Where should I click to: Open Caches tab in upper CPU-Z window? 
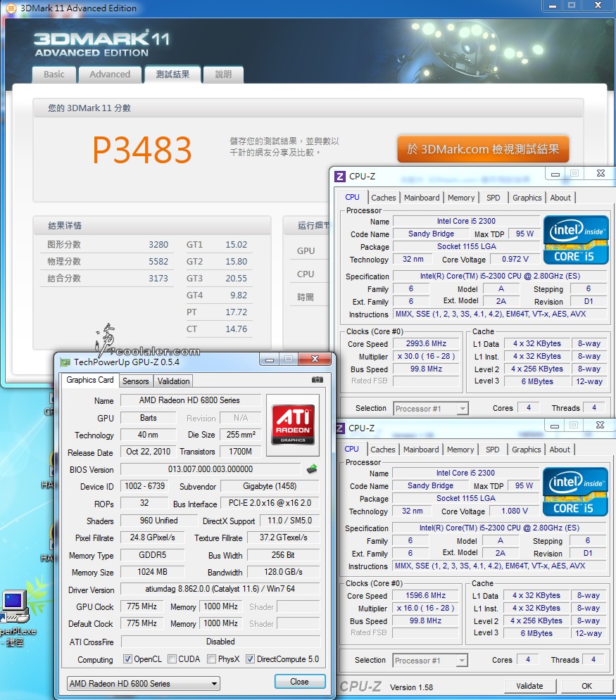click(x=383, y=198)
